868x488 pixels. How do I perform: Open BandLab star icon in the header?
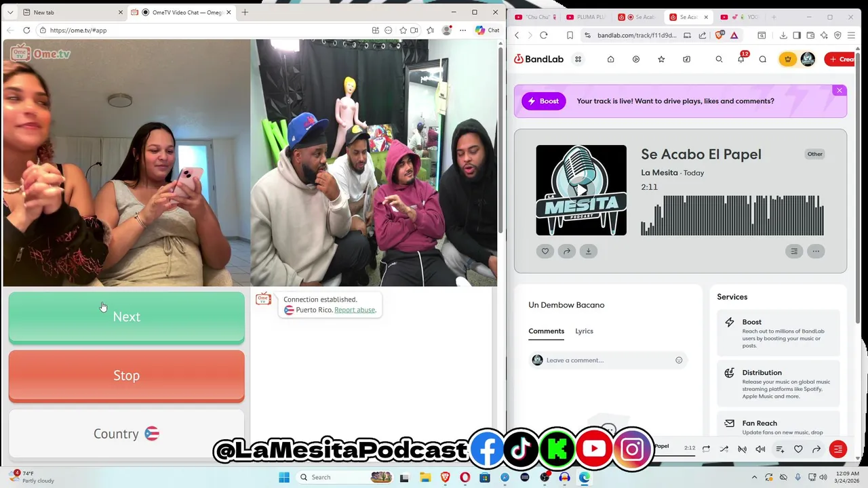[661, 59]
